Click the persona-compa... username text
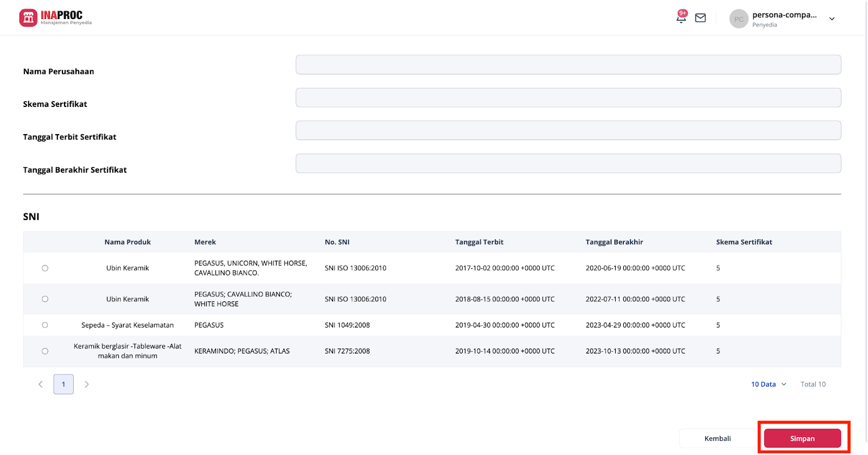The width and height of the screenshot is (868, 455). tap(784, 15)
